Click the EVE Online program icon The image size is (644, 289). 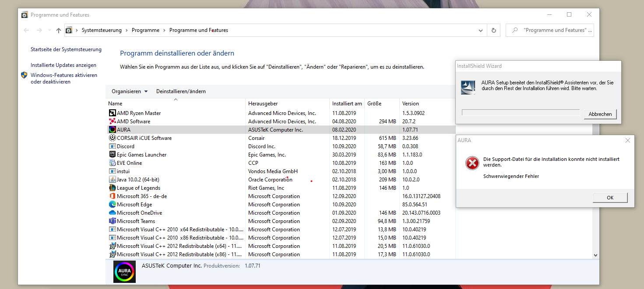(x=112, y=163)
